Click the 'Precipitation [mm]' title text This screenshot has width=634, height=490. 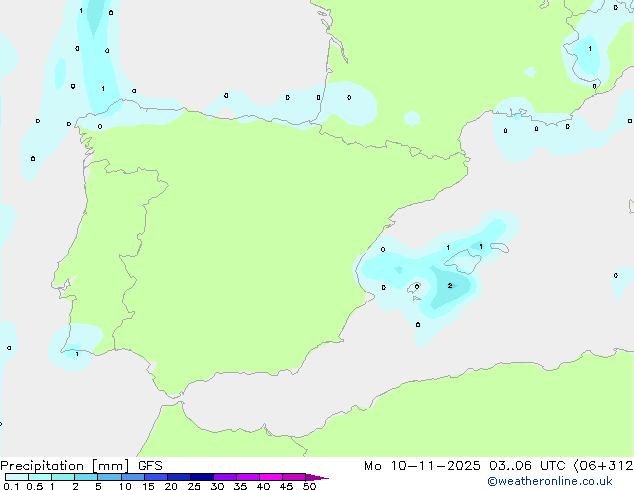pos(65,466)
